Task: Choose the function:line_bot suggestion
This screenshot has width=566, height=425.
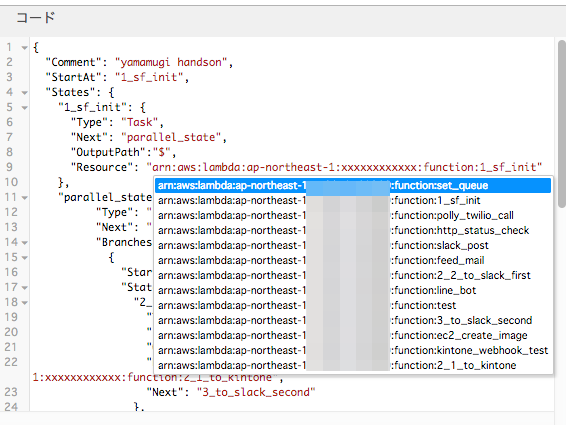Action: [x=353, y=290]
